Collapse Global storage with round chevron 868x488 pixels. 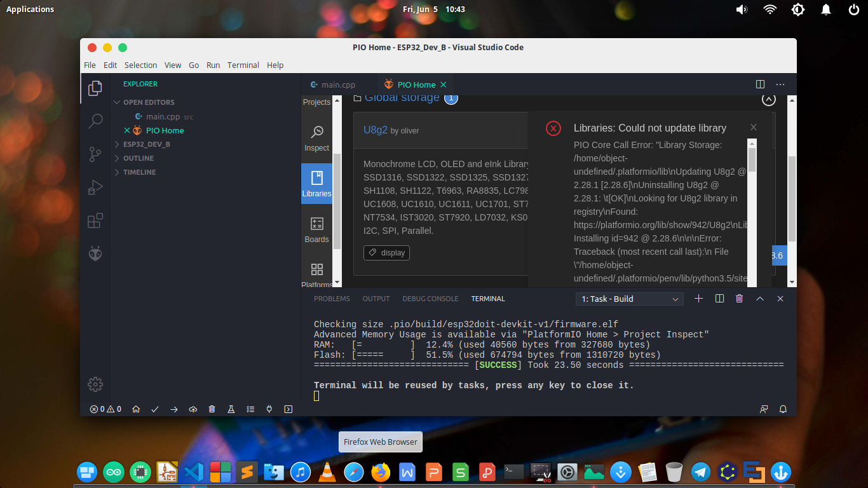tap(769, 99)
